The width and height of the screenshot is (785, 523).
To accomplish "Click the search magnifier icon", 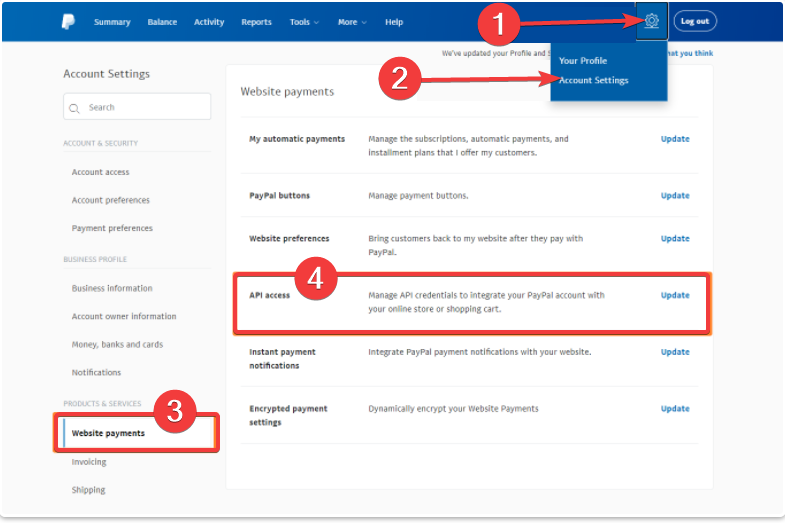I will click(x=75, y=108).
